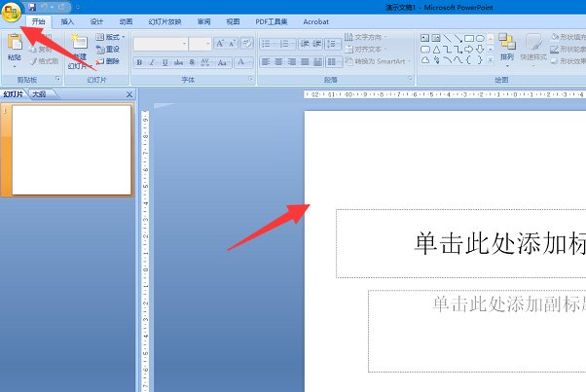Image resolution: width=586 pixels, height=392 pixels.
Task: Toggle align text left
Action: click(266, 61)
